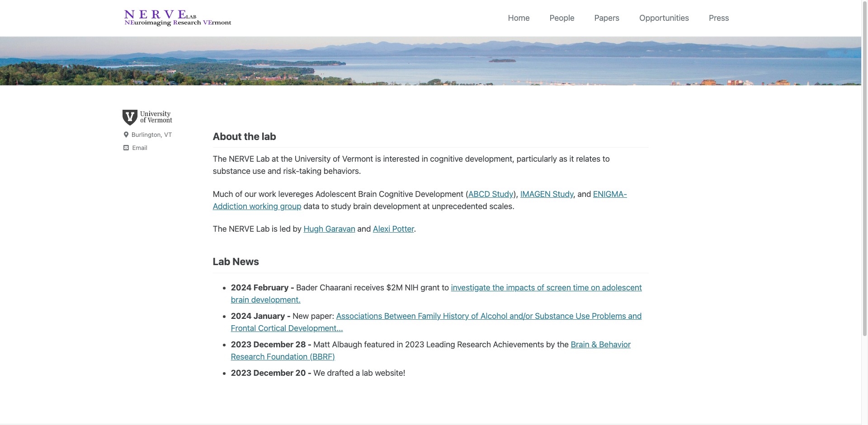Click the '2024 February -' date text
Image resolution: width=868 pixels, height=425 pixels.
pos(262,288)
